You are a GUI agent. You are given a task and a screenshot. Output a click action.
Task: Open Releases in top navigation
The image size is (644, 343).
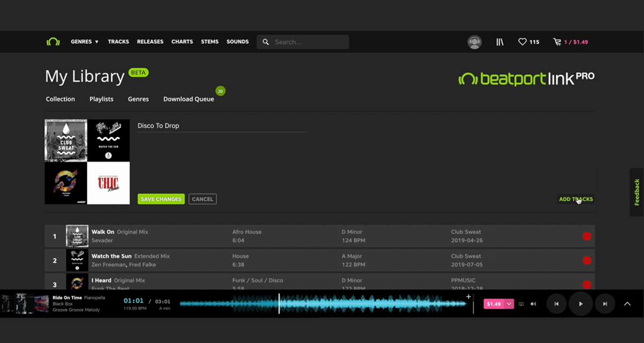150,42
